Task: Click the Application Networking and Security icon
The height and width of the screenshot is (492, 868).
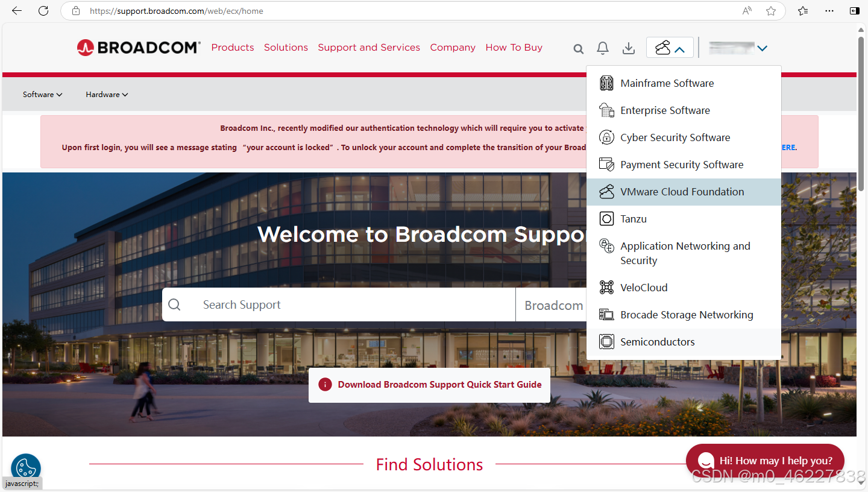Action: 606,246
